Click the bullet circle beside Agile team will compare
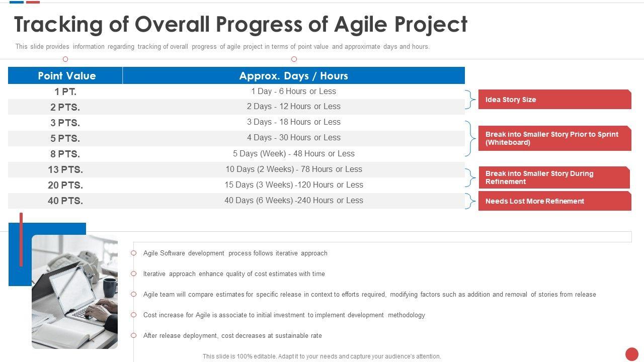Screen dimensions: 644x362 tap(134, 295)
